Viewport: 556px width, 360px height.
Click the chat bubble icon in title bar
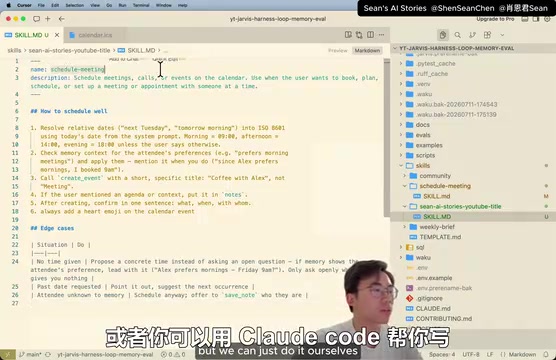pyautogui.click(x=36, y=19)
